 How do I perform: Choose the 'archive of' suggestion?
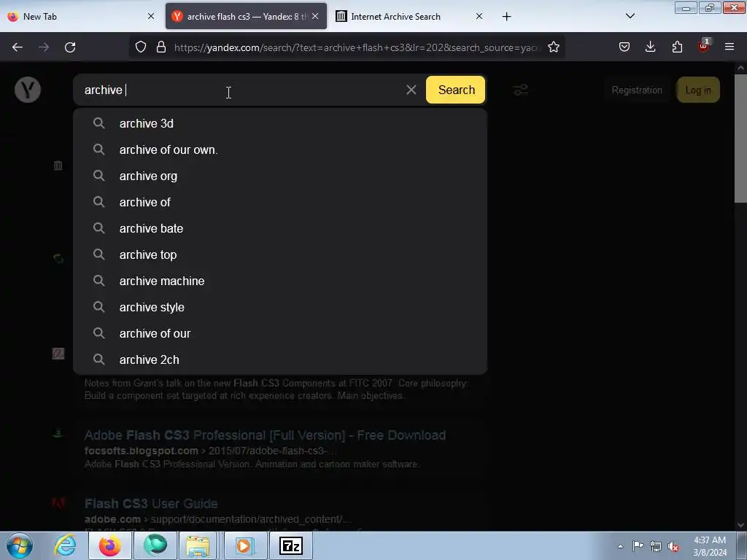tap(280, 202)
